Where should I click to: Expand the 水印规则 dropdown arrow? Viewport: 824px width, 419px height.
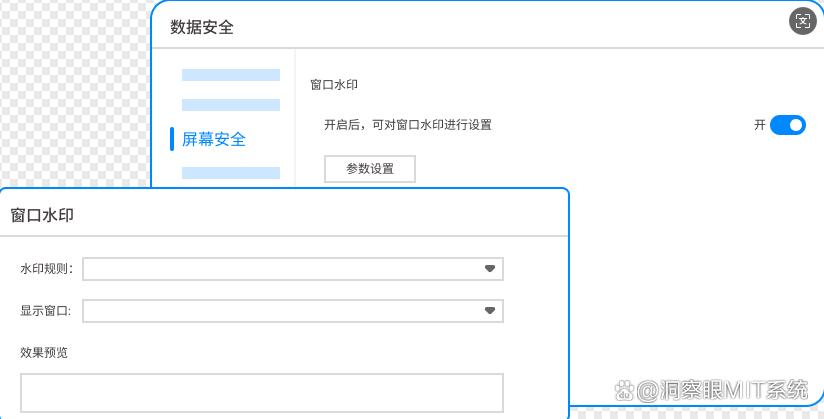(490, 269)
